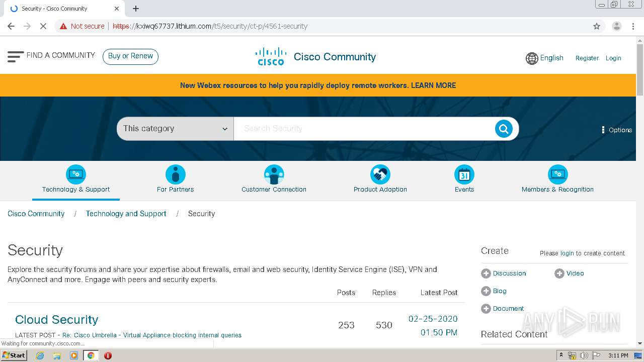Select the Technology & Support icon
The height and width of the screenshot is (362, 644).
click(x=76, y=174)
